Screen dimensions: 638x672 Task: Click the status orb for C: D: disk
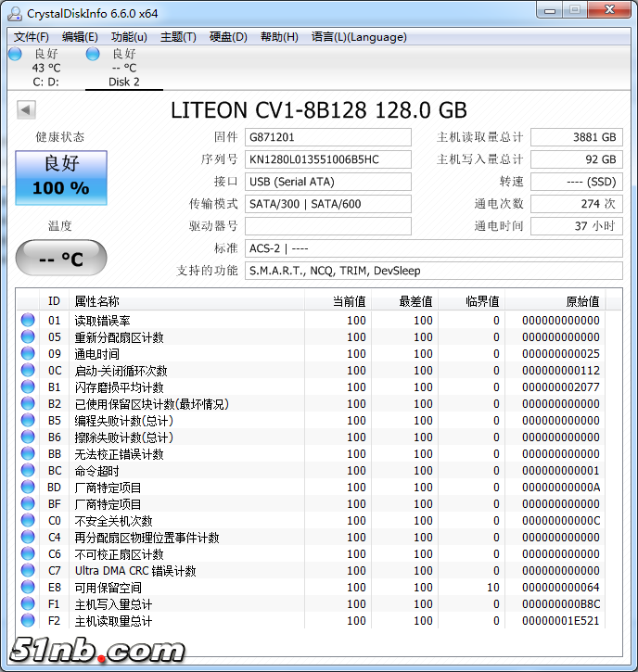pyautogui.click(x=15, y=54)
